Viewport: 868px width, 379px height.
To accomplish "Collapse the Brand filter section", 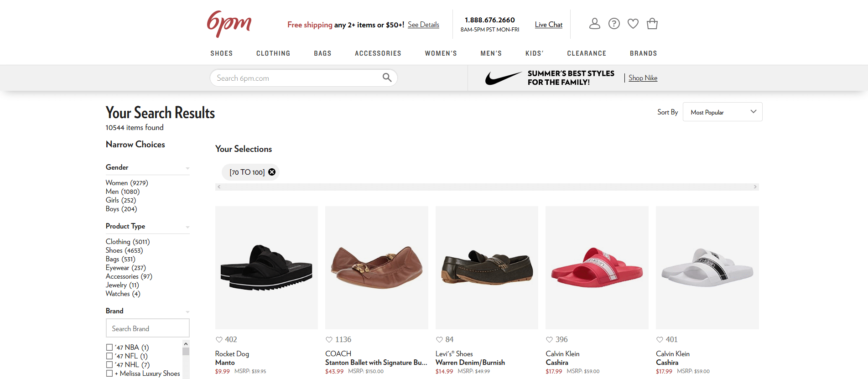I will (x=187, y=312).
